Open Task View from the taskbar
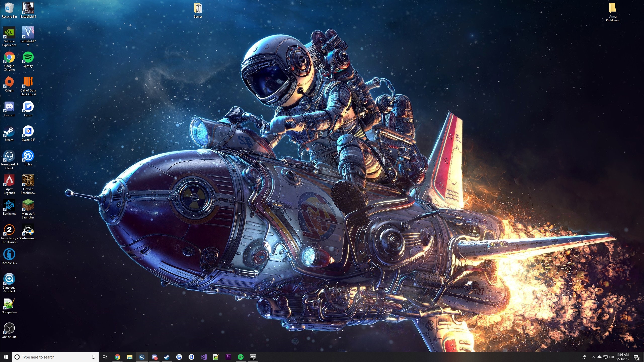 coord(105,357)
